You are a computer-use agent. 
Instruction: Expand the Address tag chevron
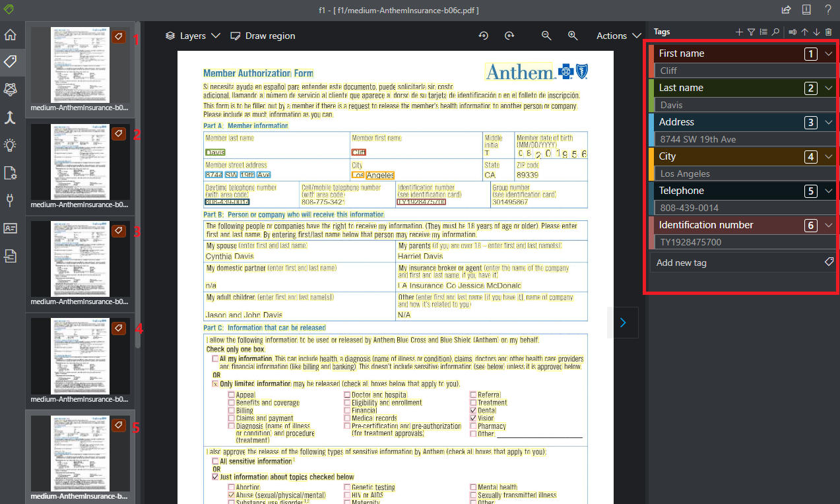(x=829, y=122)
